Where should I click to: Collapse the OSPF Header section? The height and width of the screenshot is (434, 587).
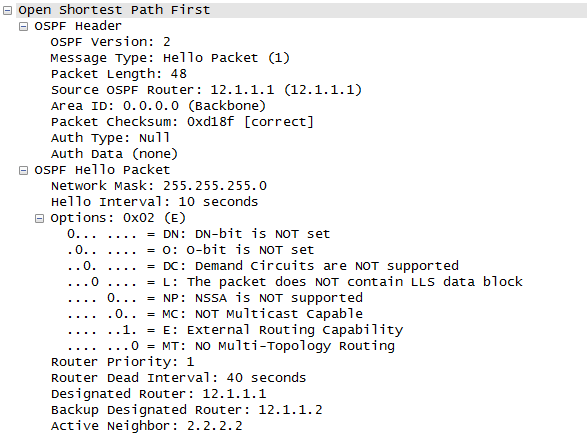click(x=23, y=27)
